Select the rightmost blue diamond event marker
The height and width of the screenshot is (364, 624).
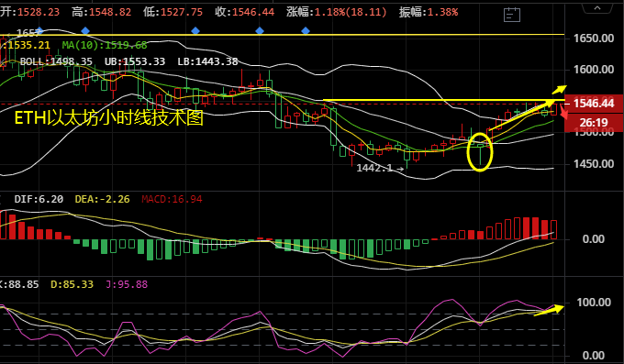306,30
